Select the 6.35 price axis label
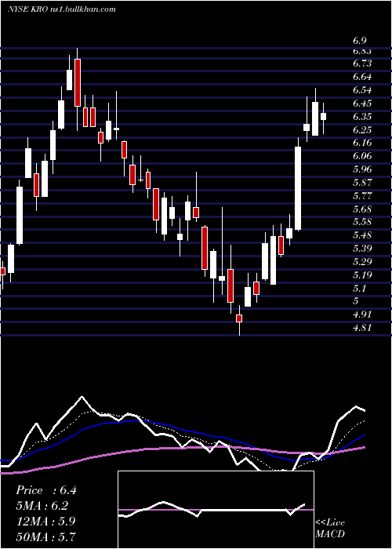 (x=362, y=117)
